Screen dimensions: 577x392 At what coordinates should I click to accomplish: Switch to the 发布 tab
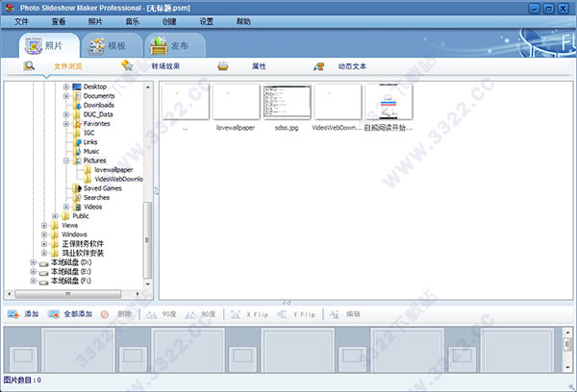[175, 45]
